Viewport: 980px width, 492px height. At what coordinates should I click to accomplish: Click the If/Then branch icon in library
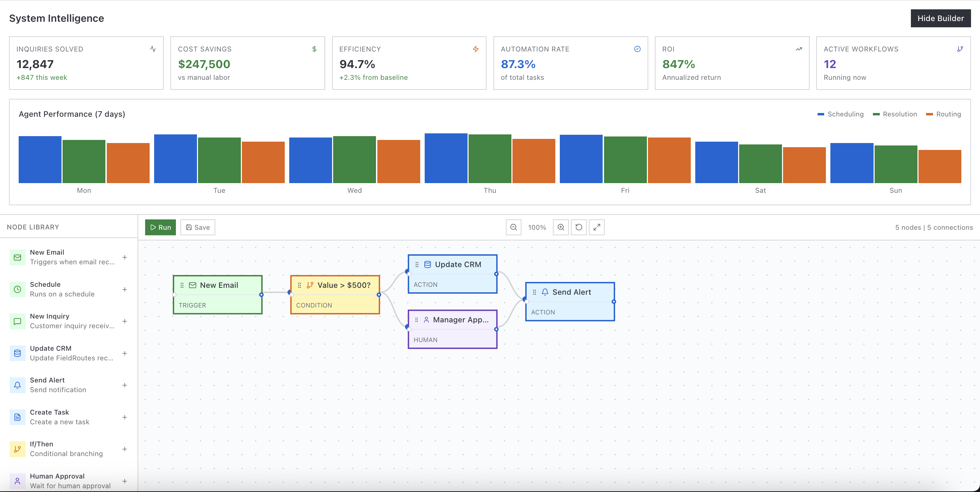tap(18, 449)
